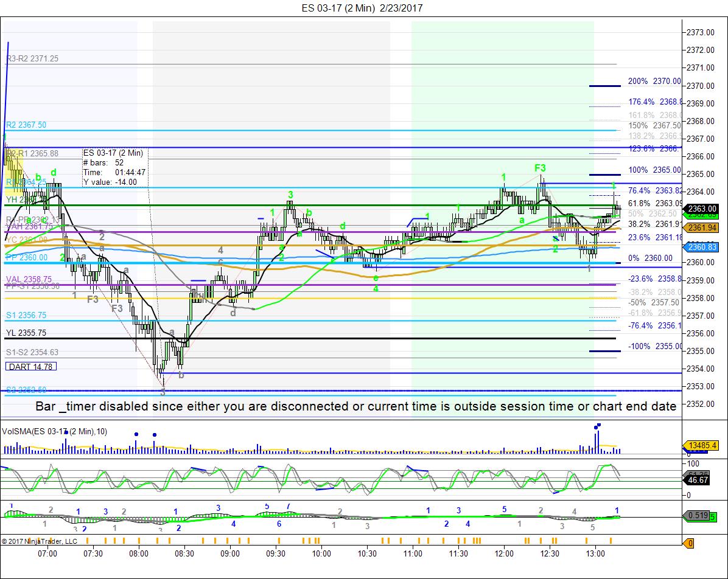
Task: Click the © 2017 NinjaTrader, LLC text
Action: (40, 541)
